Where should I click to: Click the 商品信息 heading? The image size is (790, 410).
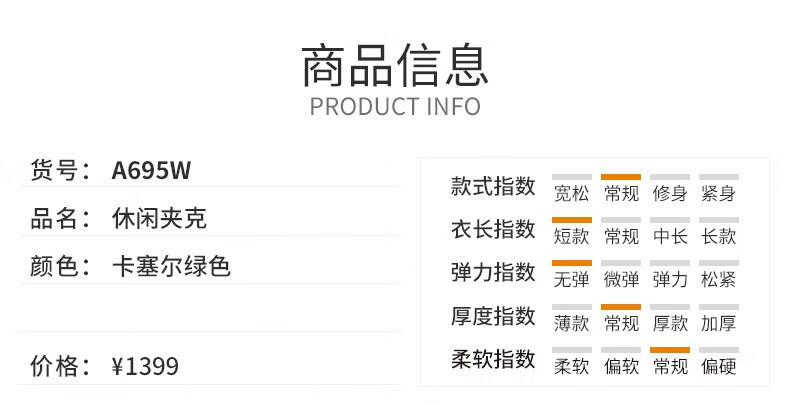point(394,65)
